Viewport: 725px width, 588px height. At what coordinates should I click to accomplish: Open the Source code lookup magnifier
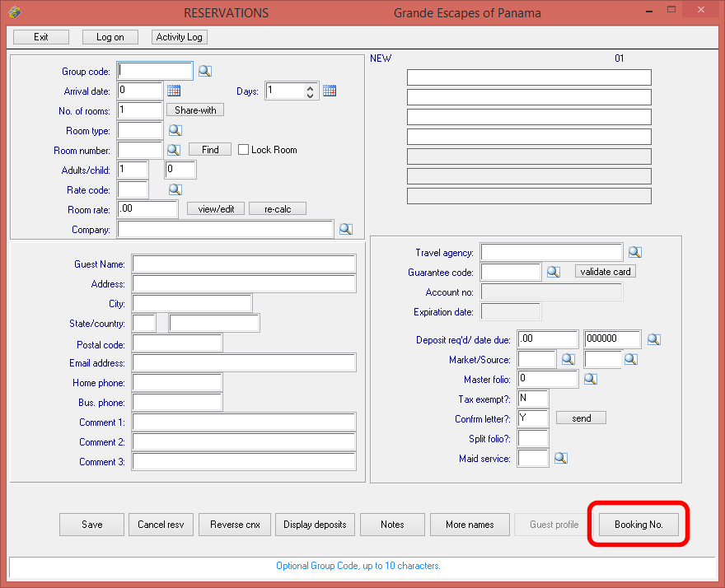tap(631, 359)
